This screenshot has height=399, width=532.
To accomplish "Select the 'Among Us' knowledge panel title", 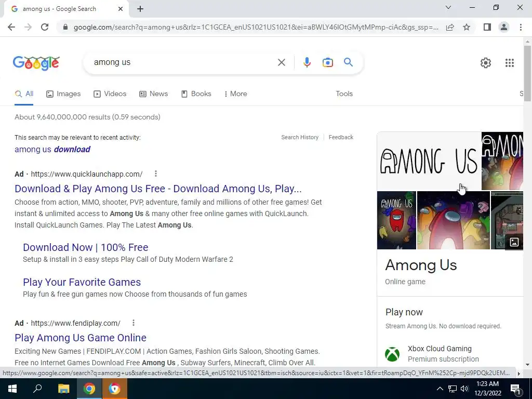I will point(421,265).
